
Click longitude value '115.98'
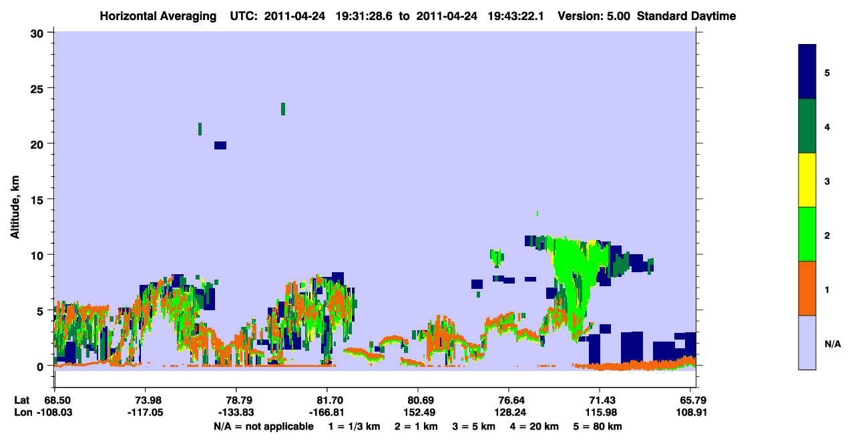click(x=600, y=413)
